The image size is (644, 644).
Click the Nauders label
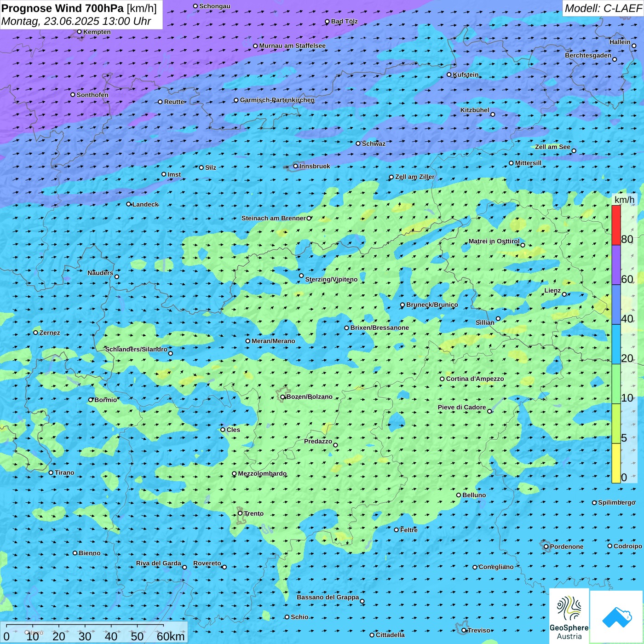pyautogui.click(x=100, y=273)
